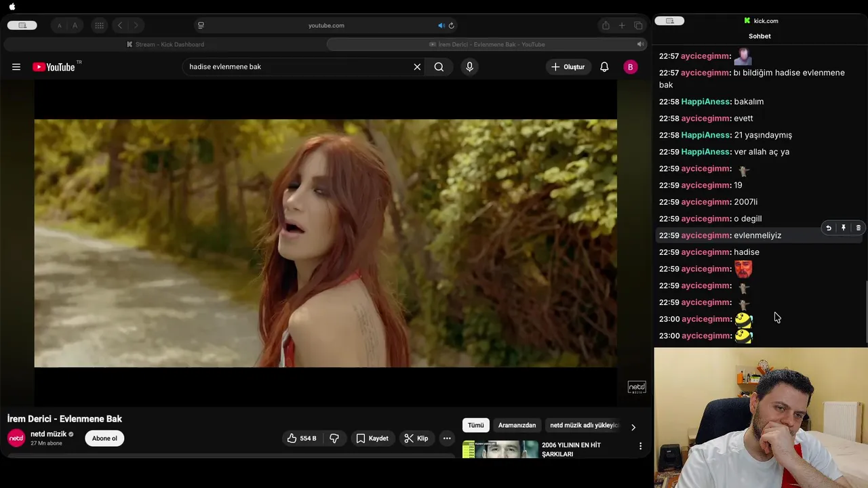Screen dimensions: 868x488
Task: Mute the YouTube tab via speaker icon
Action: click(639, 45)
